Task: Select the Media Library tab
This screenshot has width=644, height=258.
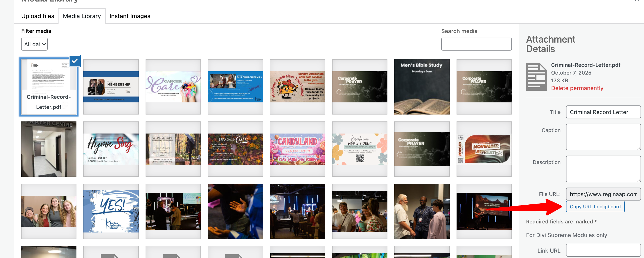Action: (82, 16)
